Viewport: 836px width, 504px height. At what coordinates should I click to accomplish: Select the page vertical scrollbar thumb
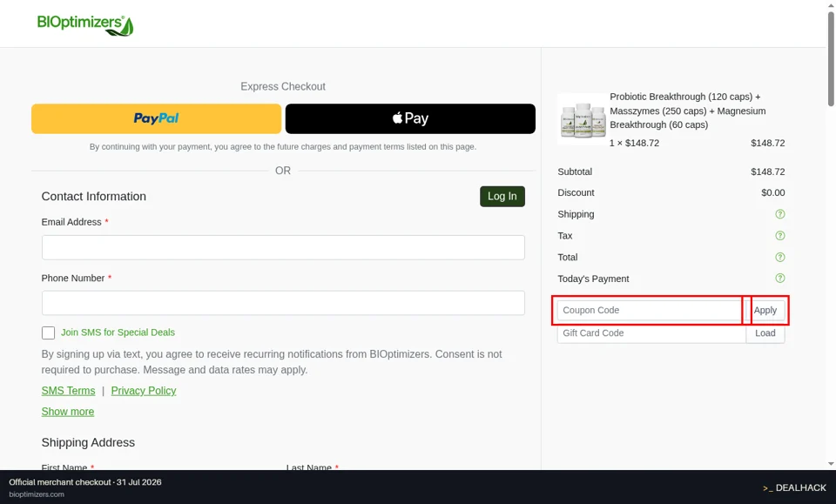[831, 58]
